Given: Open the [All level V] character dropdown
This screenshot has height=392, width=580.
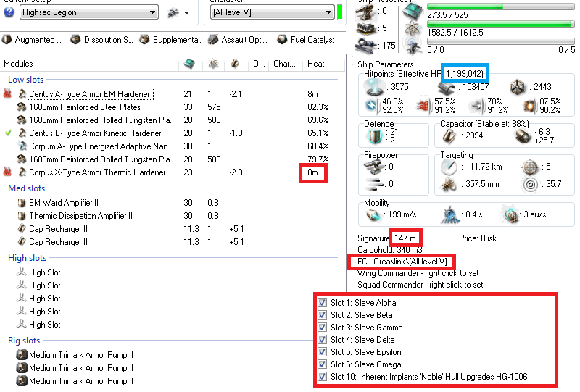Looking at the screenshot, I should 273,12.
